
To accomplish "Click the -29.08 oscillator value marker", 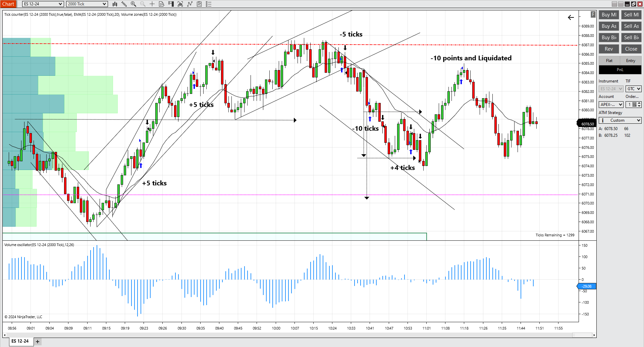I will [587, 286].
